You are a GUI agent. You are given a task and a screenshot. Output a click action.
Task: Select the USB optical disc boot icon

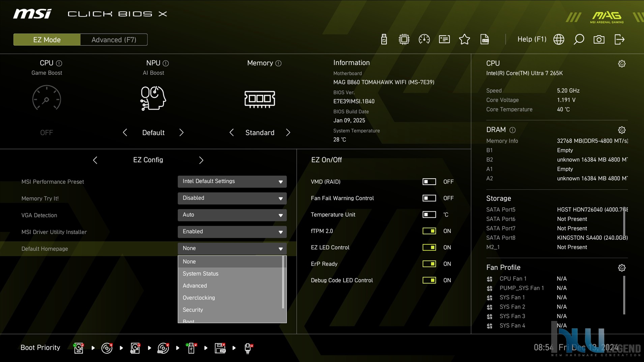[163, 348]
